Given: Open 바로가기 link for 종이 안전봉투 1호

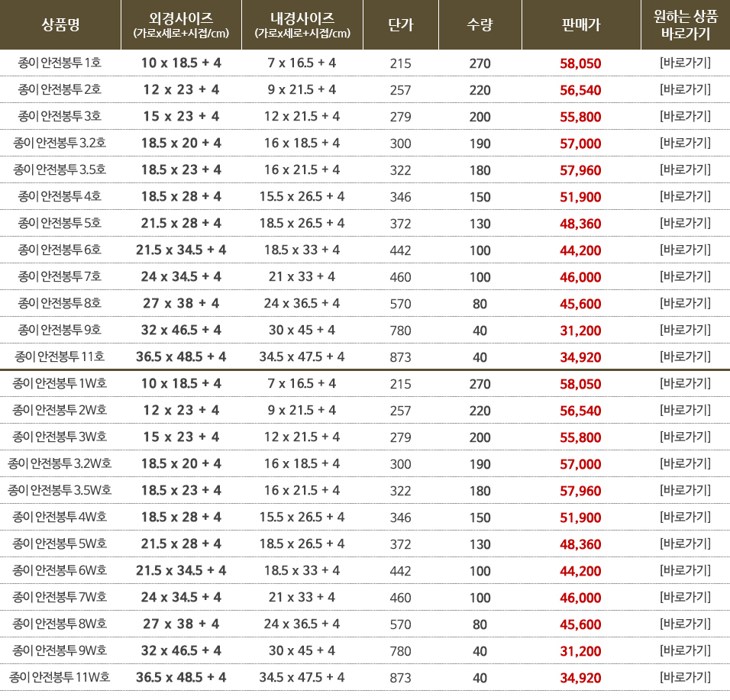Looking at the screenshot, I should click(685, 63).
